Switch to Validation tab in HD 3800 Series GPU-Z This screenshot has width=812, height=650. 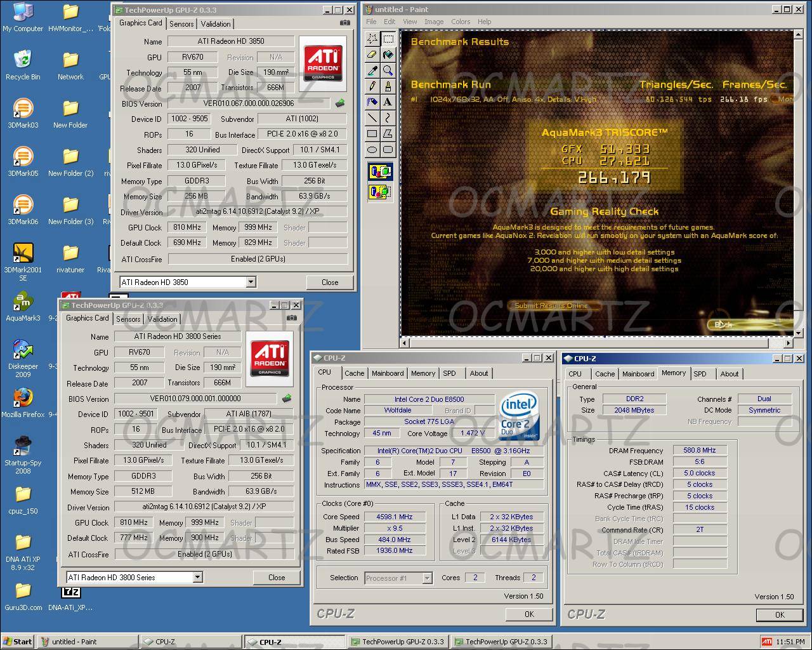pyautogui.click(x=162, y=319)
